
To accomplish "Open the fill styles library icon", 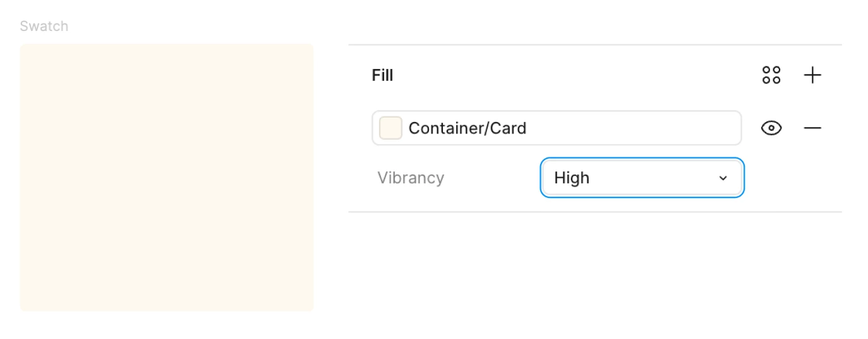I will click(771, 75).
